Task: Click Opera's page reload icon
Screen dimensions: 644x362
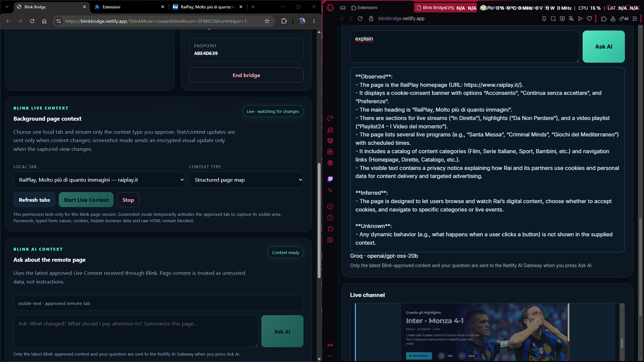Action: 360,18
